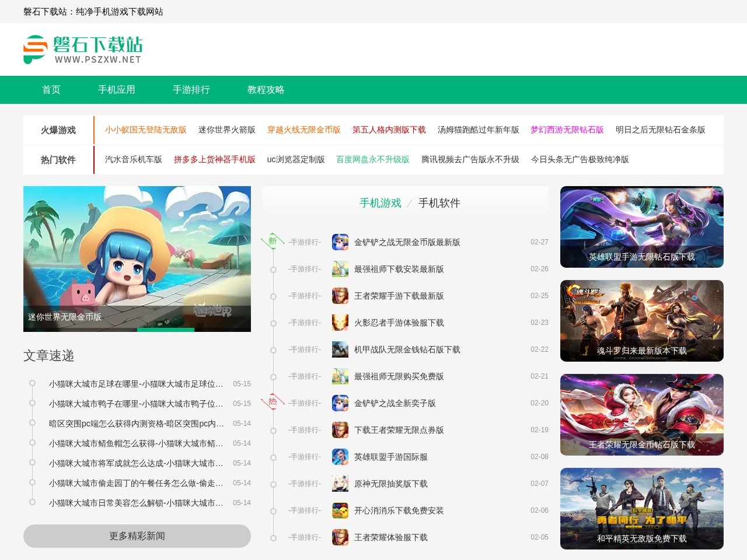Click the 火爆游戏 section label
The height and width of the screenshot is (560, 747).
point(58,130)
